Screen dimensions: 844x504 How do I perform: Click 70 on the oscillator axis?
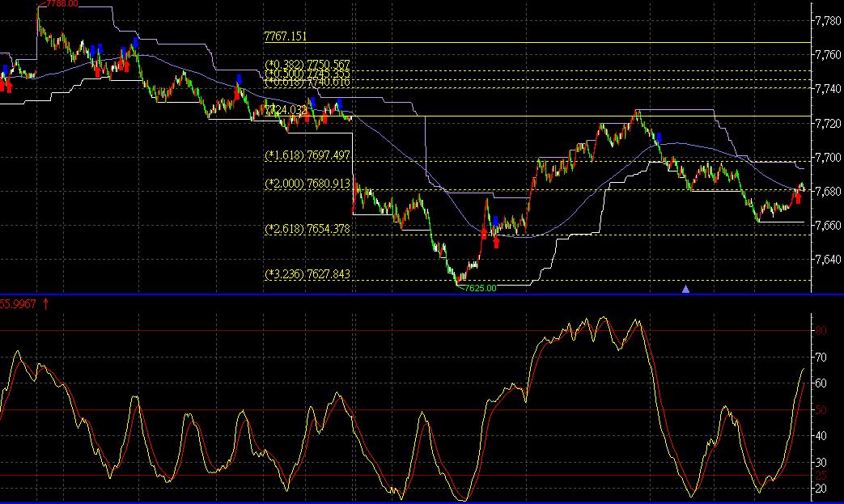point(821,357)
